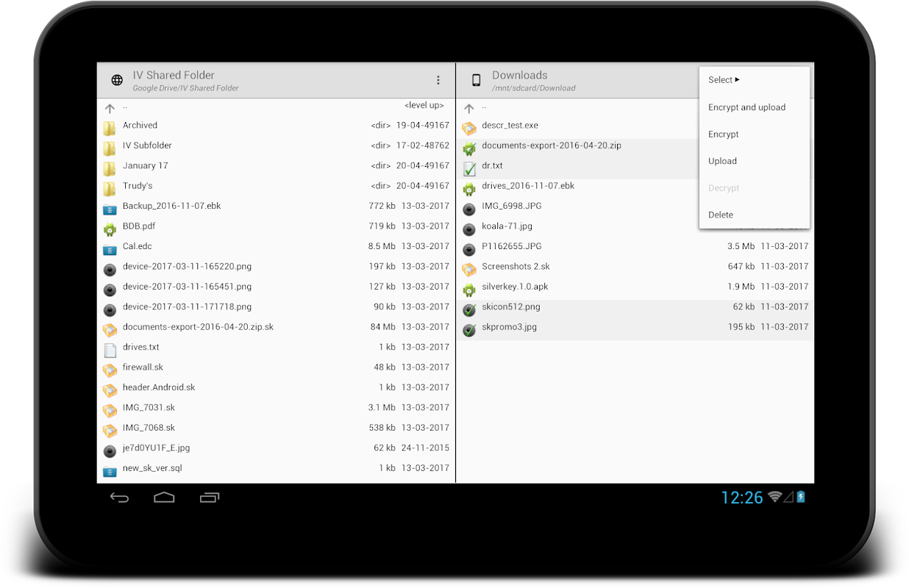Click the battery status icon
The width and height of the screenshot is (909, 588).
click(x=801, y=497)
